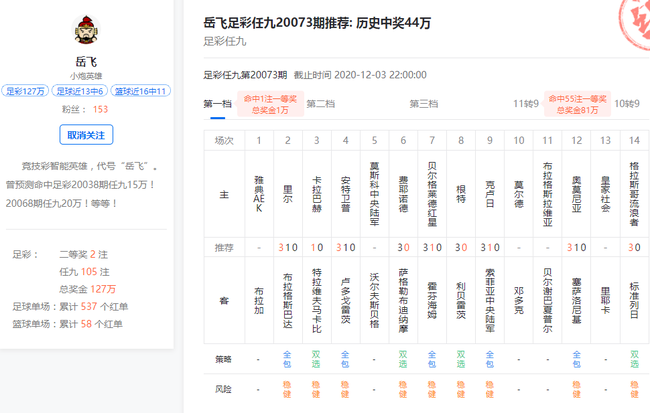Click away team 霍芬海姆 in match 7
The height and width of the screenshot is (413, 650).
pos(432,301)
